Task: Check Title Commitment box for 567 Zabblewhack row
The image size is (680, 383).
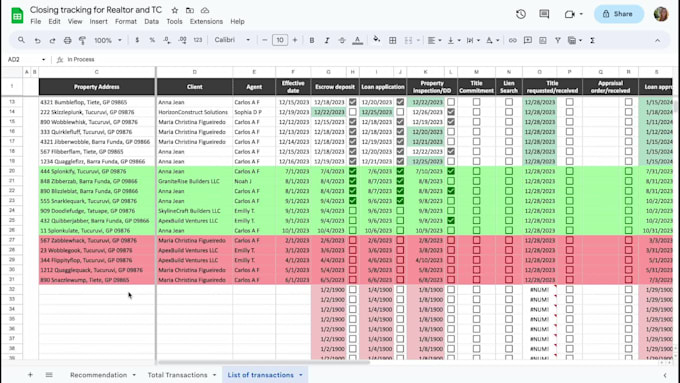Action: click(477, 240)
